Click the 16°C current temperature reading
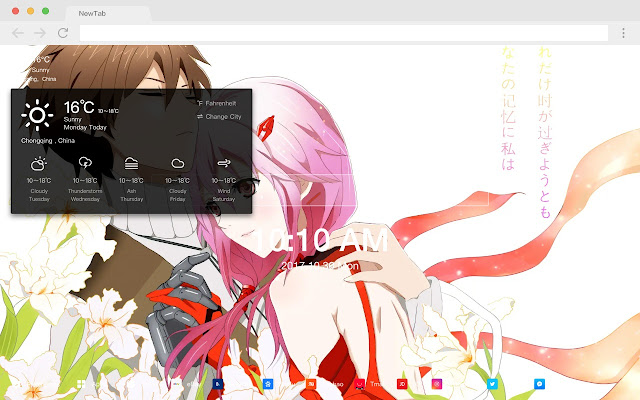The height and width of the screenshot is (400, 640). click(x=79, y=108)
